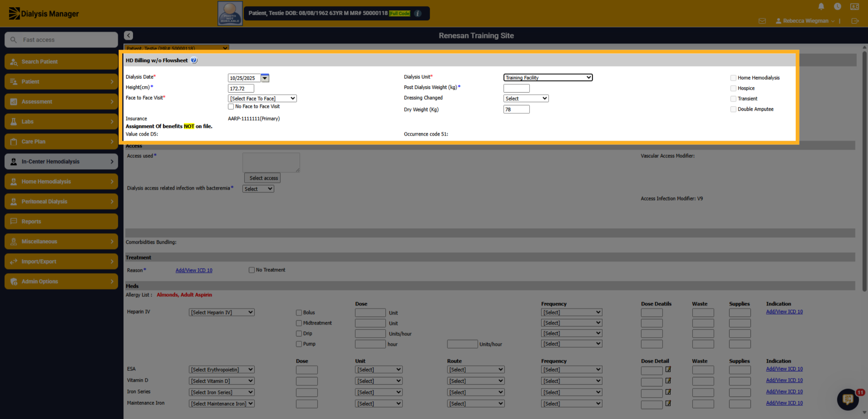Tick the Transient checkbox
The height and width of the screenshot is (419, 868).
coord(733,99)
